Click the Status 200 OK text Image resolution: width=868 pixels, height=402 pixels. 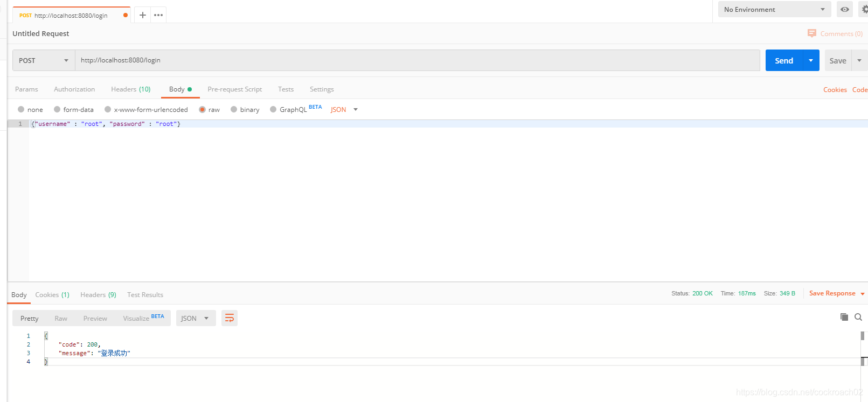[692, 293]
